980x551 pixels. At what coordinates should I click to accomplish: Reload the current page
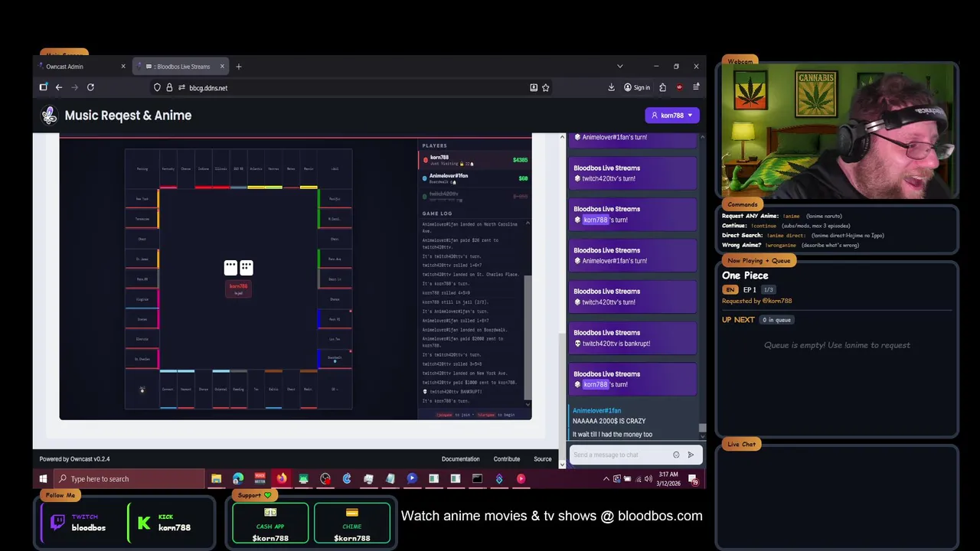pyautogui.click(x=90, y=87)
